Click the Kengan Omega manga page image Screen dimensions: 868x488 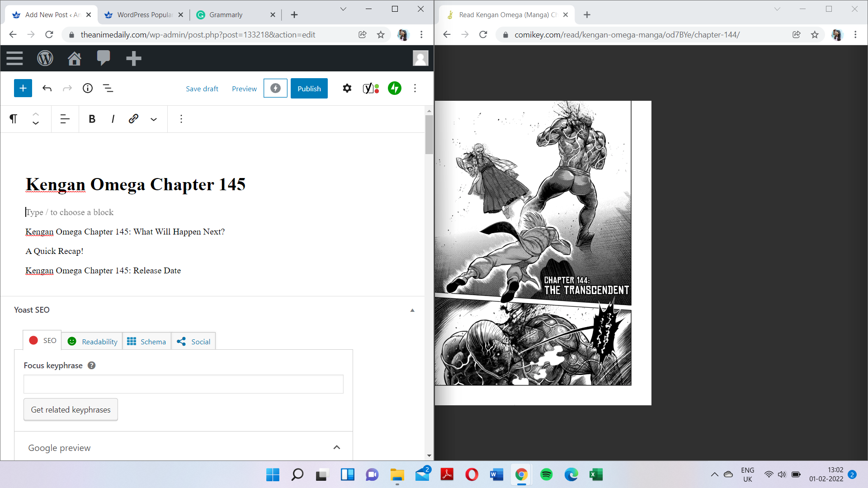pos(543,253)
